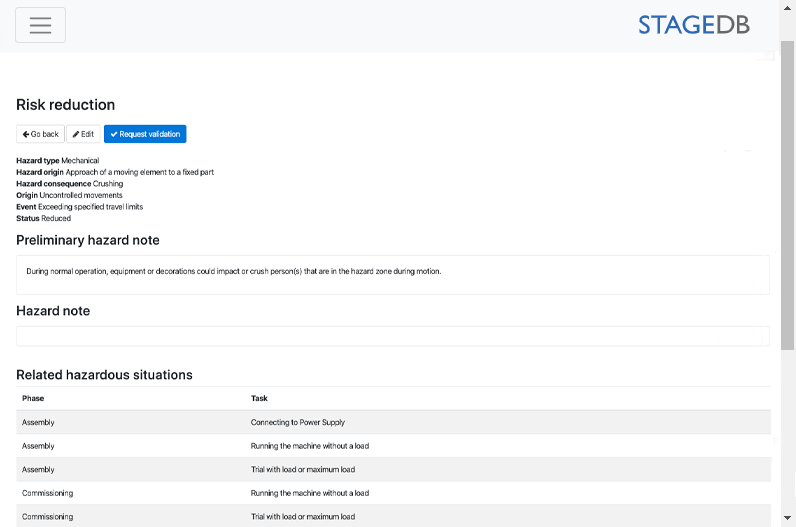Go back to the previous page
This screenshot has width=796, height=527.
click(x=41, y=134)
